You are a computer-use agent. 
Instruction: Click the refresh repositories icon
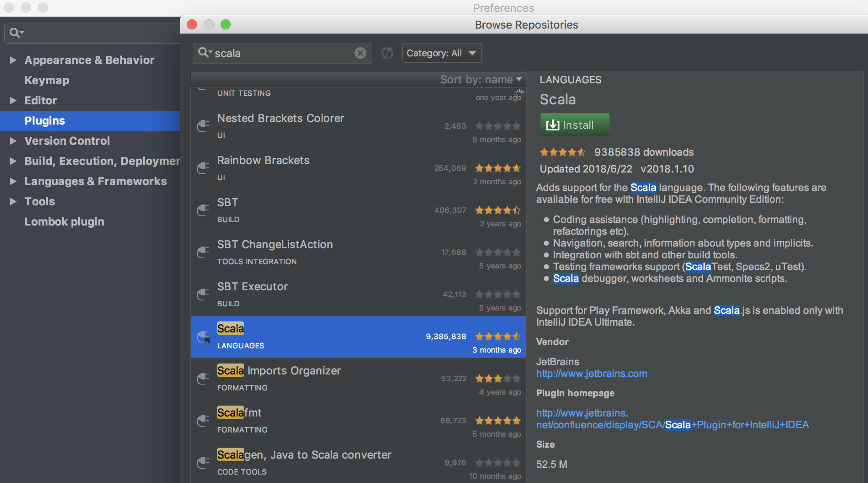(x=387, y=53)
